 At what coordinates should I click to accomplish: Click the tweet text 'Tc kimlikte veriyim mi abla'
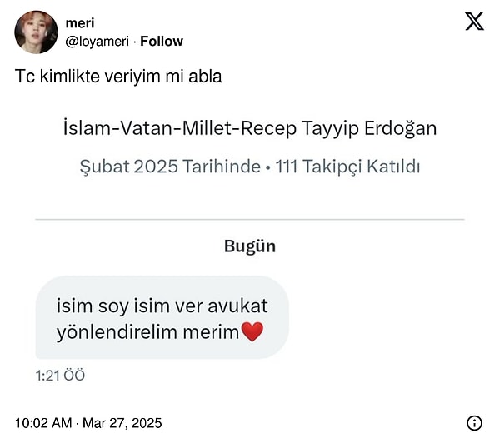pos(118,77)
